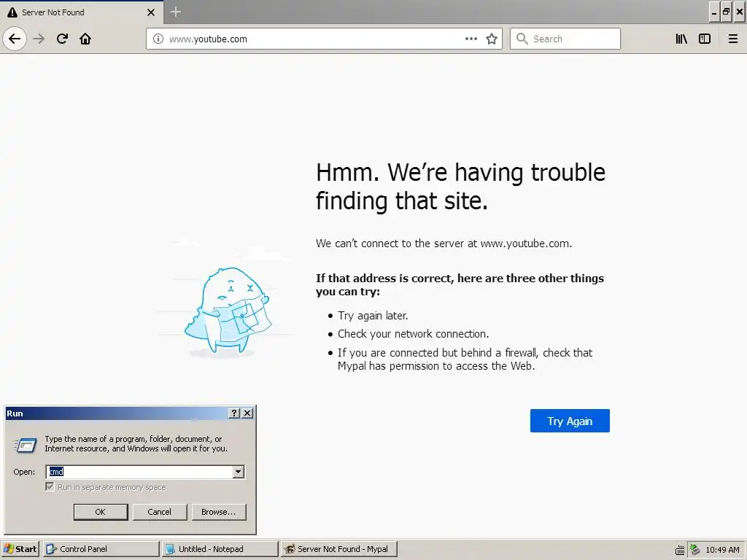Click 'Check your network connection.' text
747x560 pixels.
413,334
